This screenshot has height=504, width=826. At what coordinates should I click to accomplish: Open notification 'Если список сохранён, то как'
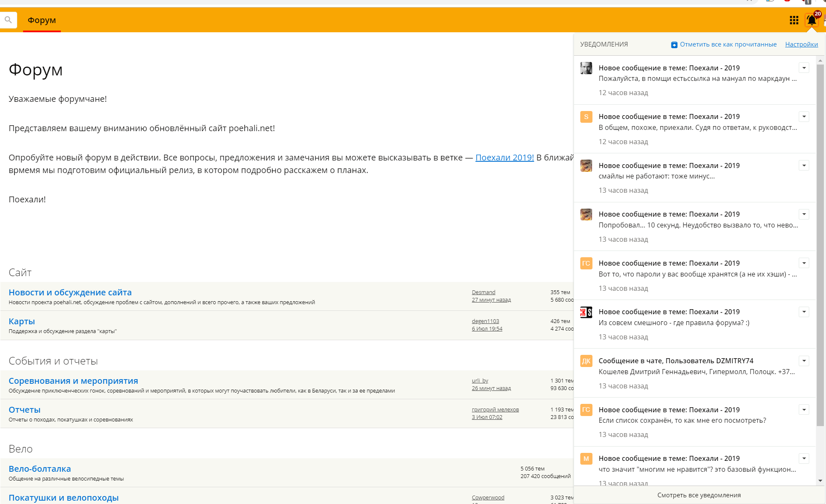(695, 422)
